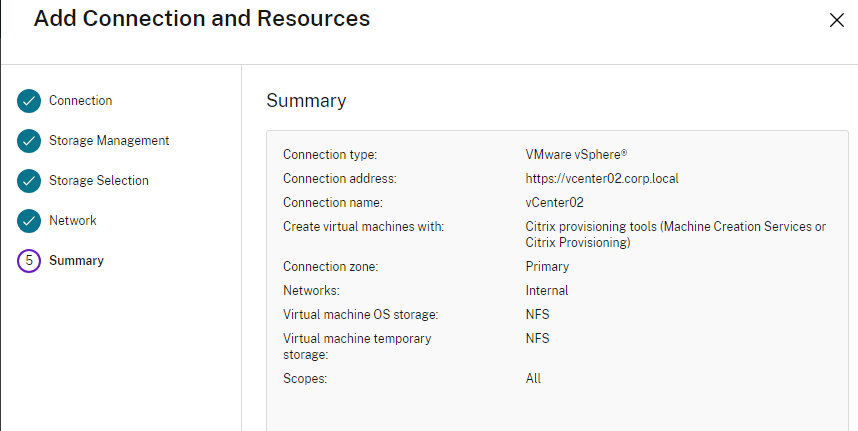Click the 'vCenter02' connection name value
This screenshot has width=858, height=431.
554,203
